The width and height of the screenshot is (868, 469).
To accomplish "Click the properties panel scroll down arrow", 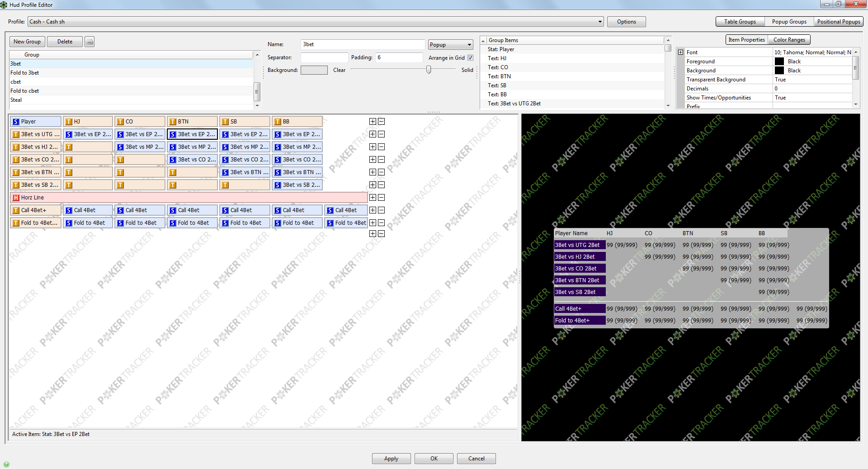I will point(855,104).
